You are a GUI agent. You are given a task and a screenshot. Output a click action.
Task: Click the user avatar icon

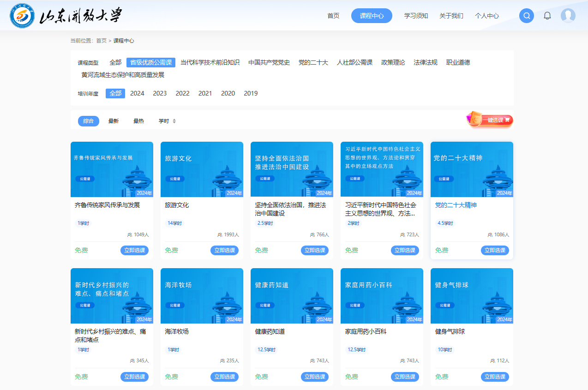(568, 16)
